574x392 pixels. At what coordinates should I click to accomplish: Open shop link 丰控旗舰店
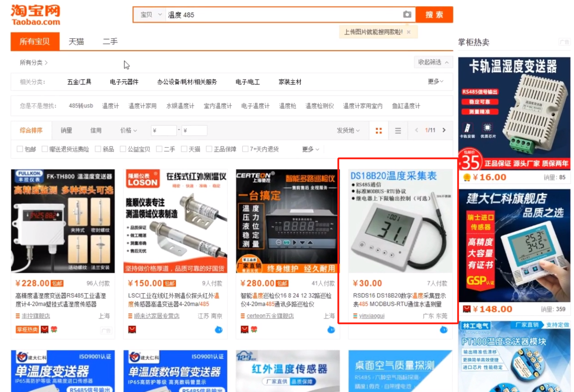pyautogui.click(x=36, y=316)
